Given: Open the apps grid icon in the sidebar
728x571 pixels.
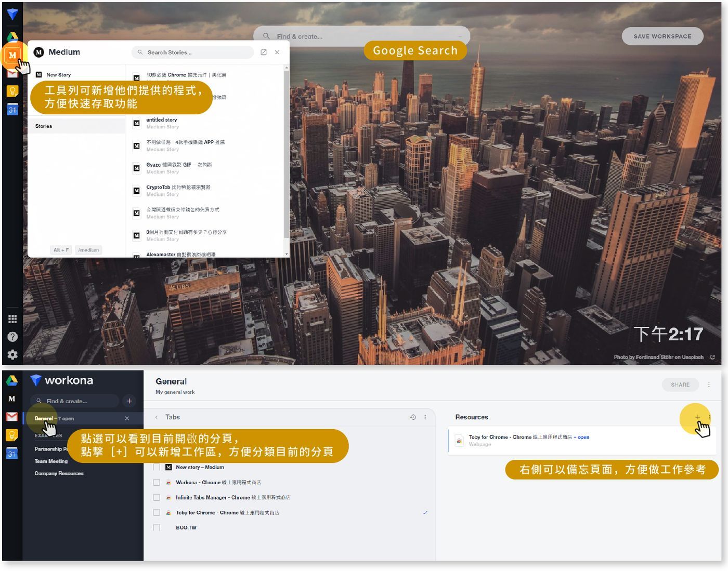Looking at the screenshot, I should pos(12,318).
